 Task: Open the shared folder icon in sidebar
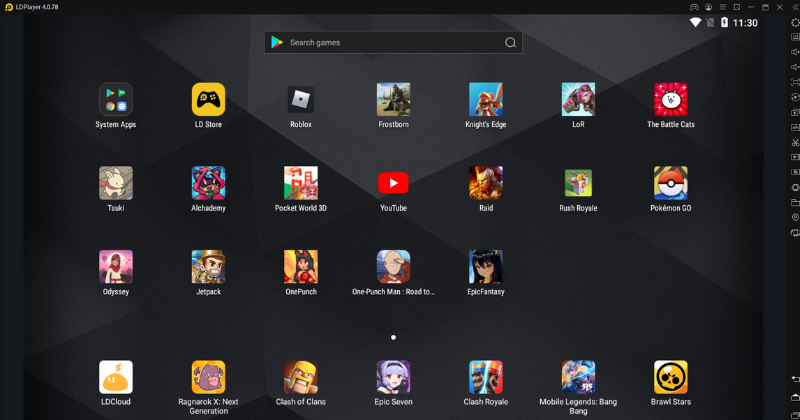(x=795, y=203)
